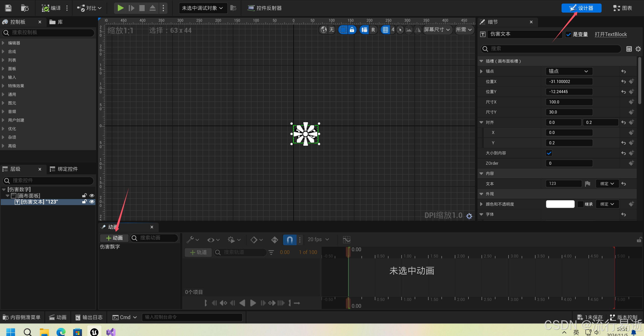Viewport: 644px width, 336px height.
Task: Toggle the 大小到内容 (Size To Content) checkbox
Action: pos(549,153)
